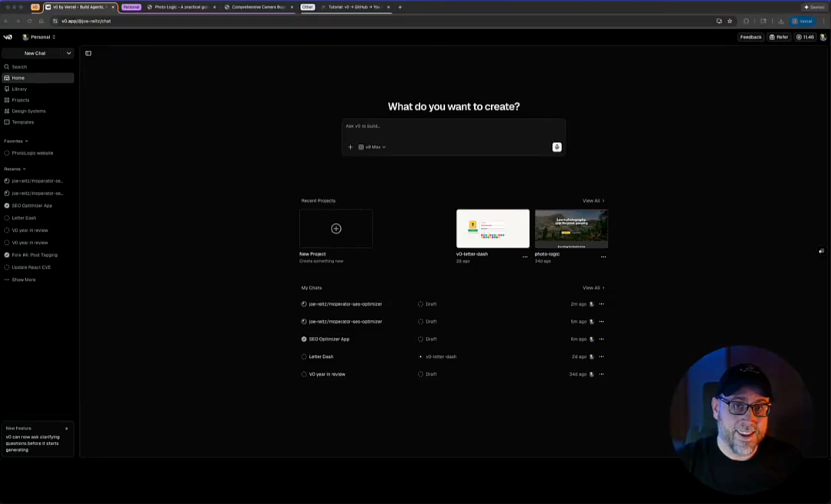
Task: Open Fork #4: Post Tagging recent chat
Action: point(38,255)
